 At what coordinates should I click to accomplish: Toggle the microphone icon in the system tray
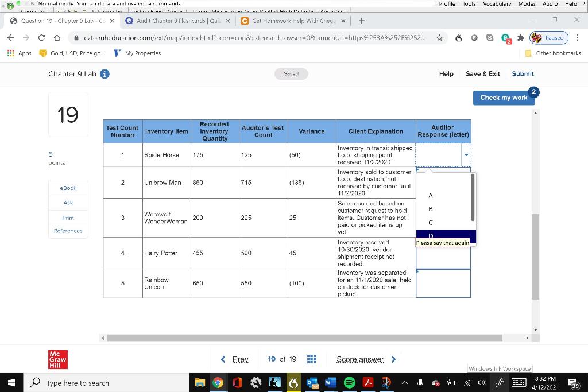click(x=420, y=383)
